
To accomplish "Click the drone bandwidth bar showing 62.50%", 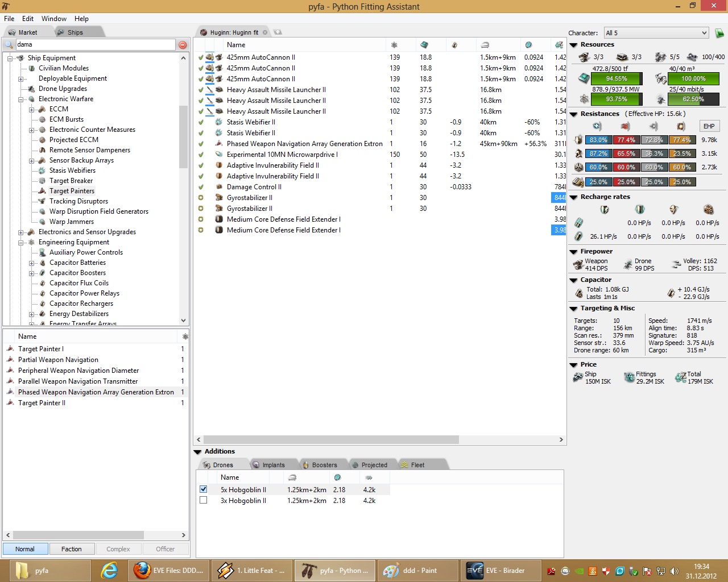I will (x=693, y=99).
